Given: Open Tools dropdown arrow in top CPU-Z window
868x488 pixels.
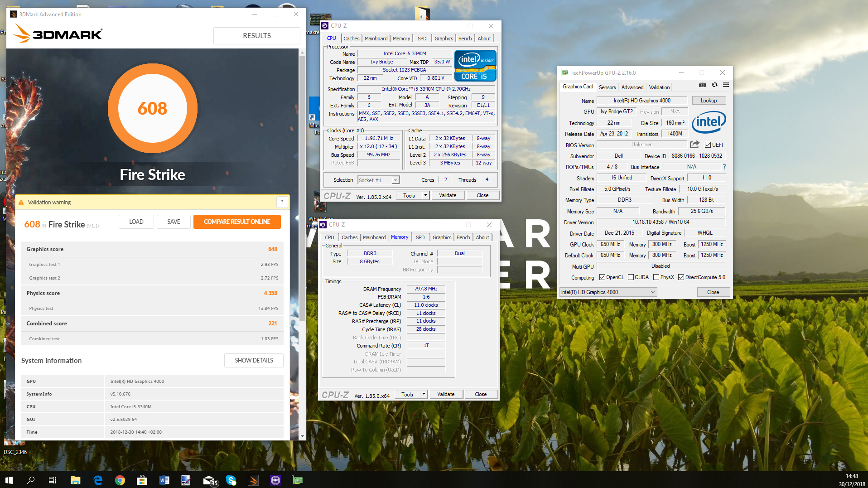Looking at the screenshot, I should [425, 195].
